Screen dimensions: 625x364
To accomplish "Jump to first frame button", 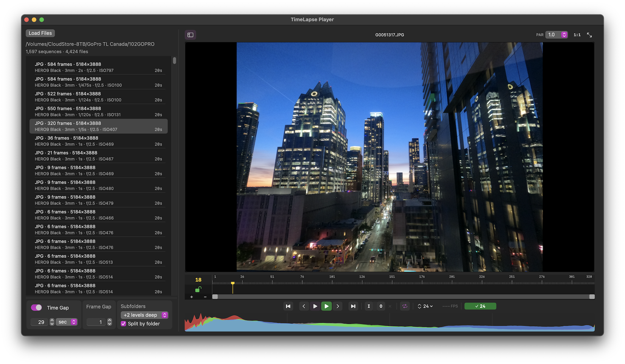I will coord(288,306).
